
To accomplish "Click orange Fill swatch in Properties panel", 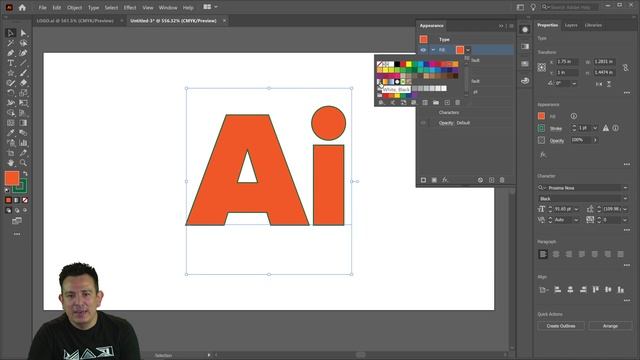I will coord(541,116).
